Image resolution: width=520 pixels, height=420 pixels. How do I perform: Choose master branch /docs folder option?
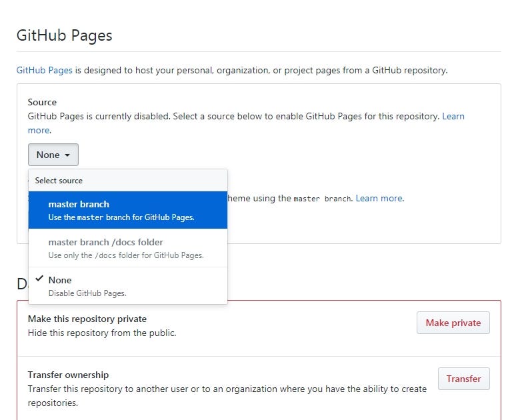(x=128, y=248)
